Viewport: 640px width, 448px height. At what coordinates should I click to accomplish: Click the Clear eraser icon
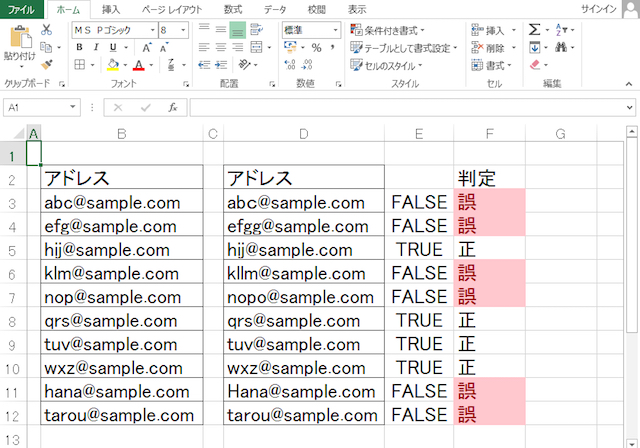(535, 65)
